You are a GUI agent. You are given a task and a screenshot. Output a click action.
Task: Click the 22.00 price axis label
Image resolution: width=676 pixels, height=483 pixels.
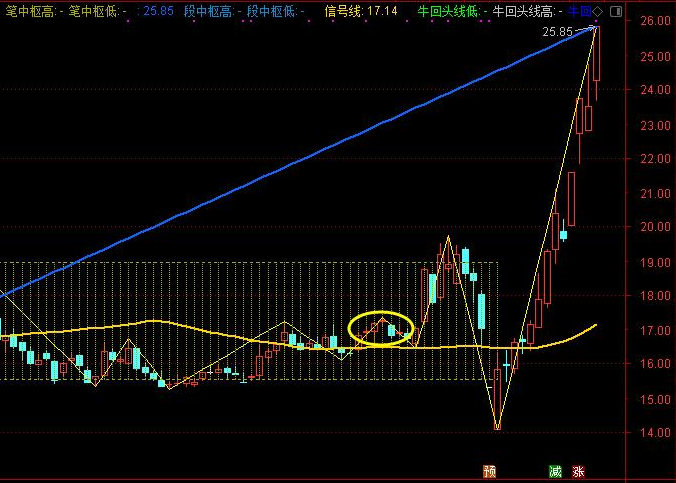(655, 159)
